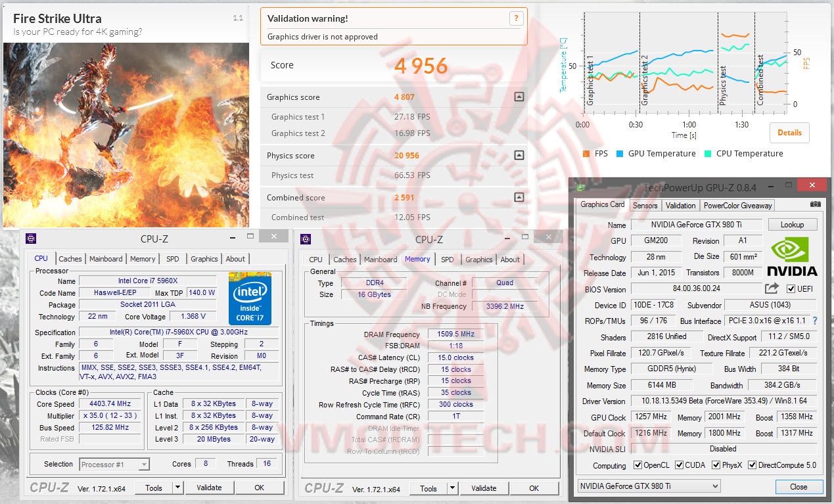Screen dimensions: 834x504
Task: Open the PowerColor Giveaway tab
Action: click(x=737, y=205)
